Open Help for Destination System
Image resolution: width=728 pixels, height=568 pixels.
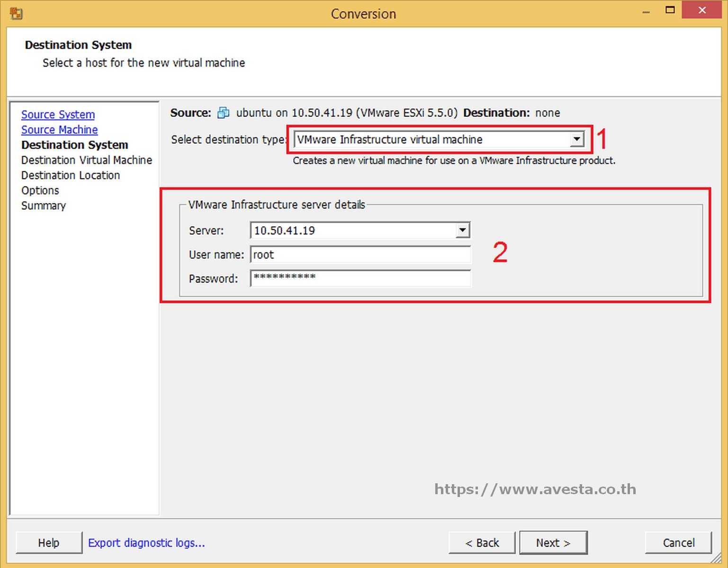click(49, 542)
